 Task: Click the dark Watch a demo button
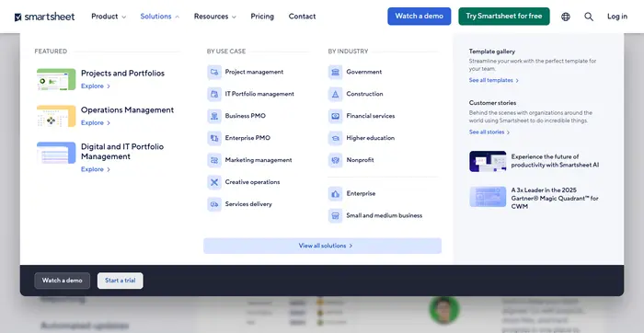pyautogui.click(x=62, y=281)
